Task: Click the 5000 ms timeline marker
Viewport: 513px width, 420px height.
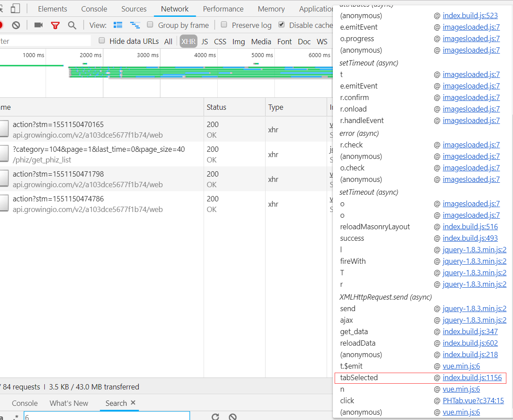Action: 262,55
